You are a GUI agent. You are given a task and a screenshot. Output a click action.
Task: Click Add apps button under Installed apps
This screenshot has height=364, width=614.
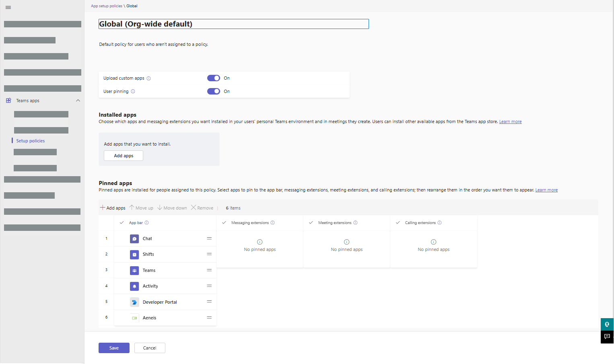tap(124, 156)
